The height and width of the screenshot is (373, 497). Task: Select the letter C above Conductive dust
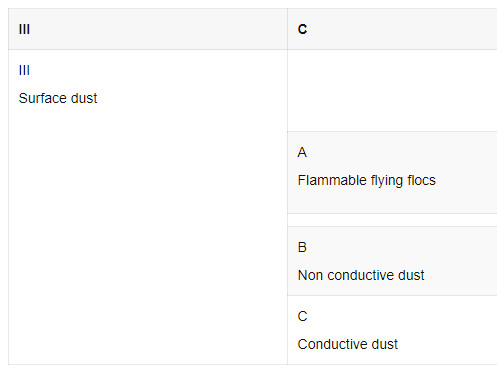coord(302,316)
